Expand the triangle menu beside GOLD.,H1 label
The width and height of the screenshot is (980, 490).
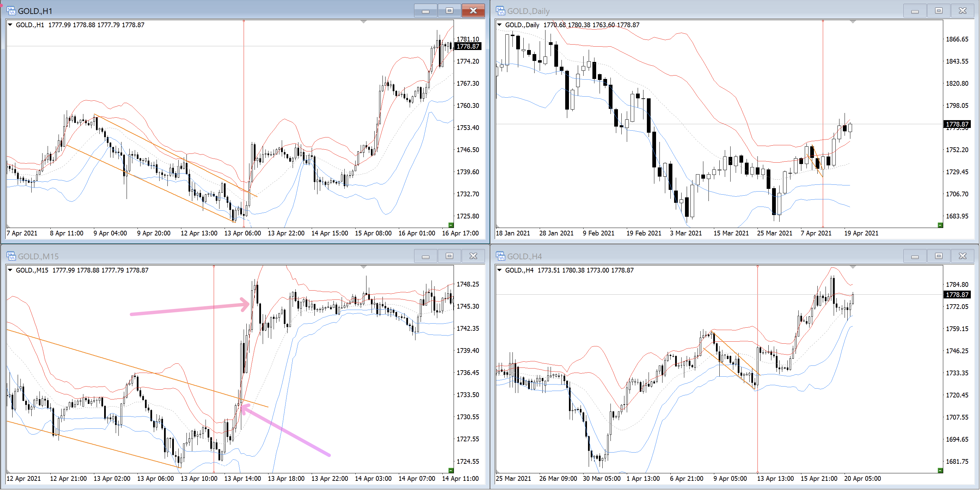coord(10,25)
